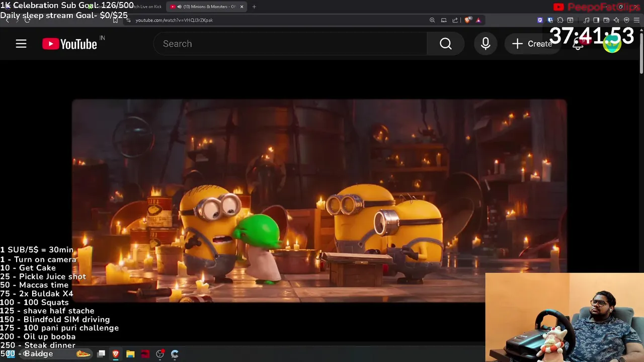Screen dimensions: 644x362
Task: Open OBS Studio from the taskbar
Action: pos(160,354)
